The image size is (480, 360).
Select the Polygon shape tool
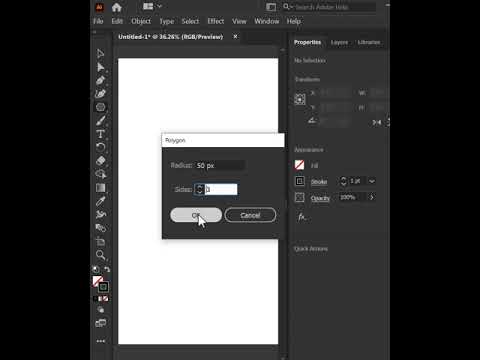(x=100, y=107)
